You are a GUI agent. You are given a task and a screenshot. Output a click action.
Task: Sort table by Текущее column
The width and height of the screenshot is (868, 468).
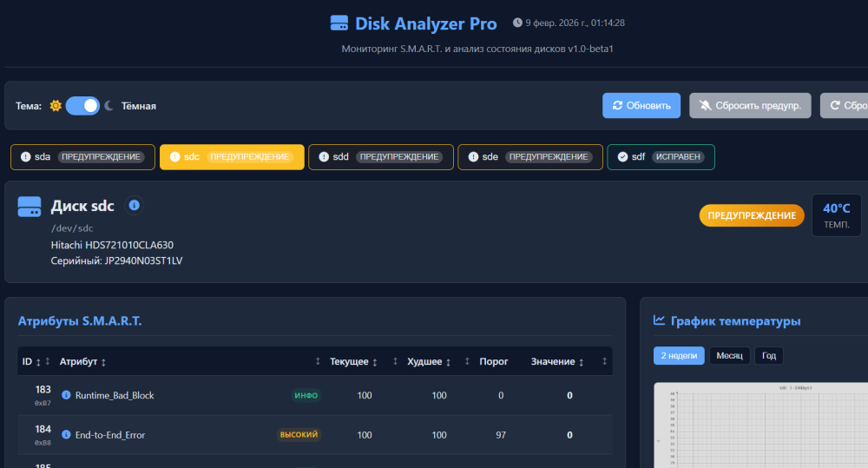coord(350,361)
